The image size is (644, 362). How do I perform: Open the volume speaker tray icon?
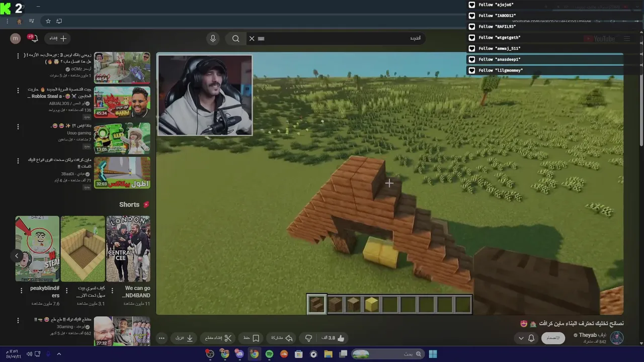tap(29, 354)
